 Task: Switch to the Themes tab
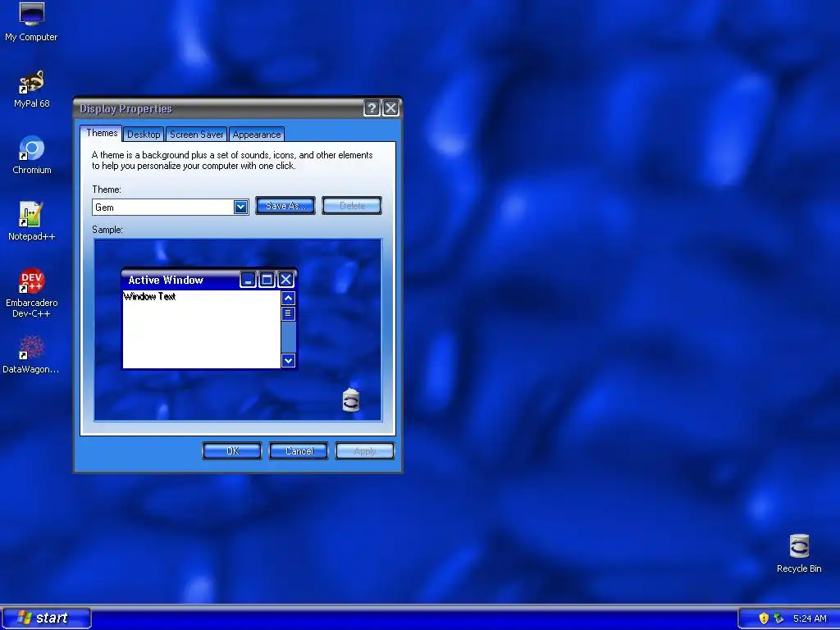pos(102,134)
